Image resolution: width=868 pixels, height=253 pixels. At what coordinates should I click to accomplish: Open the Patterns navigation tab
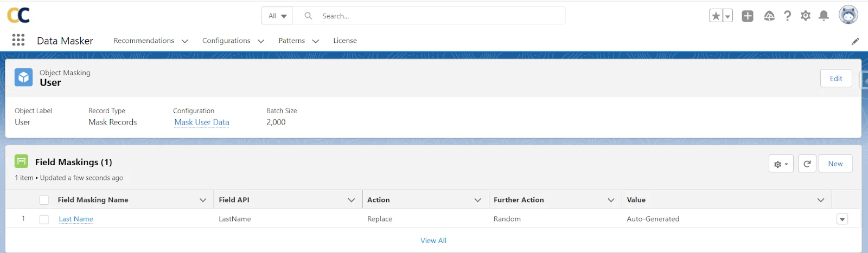coord(292,41)
